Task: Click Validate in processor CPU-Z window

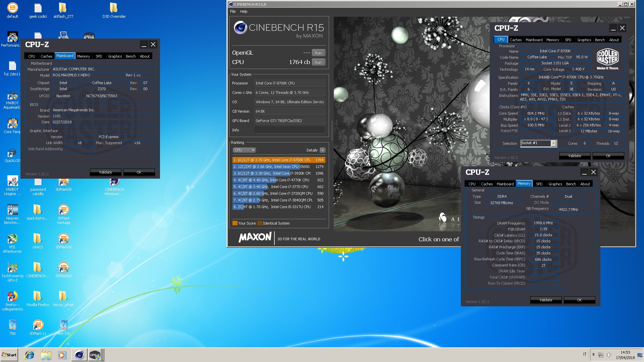Action: [575, 156]
